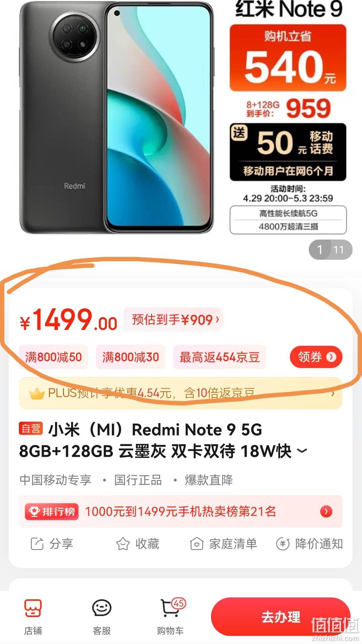Add item to 收藏 favorites
The height and width of the screenshot is (644, 362).
click(138, 544)
